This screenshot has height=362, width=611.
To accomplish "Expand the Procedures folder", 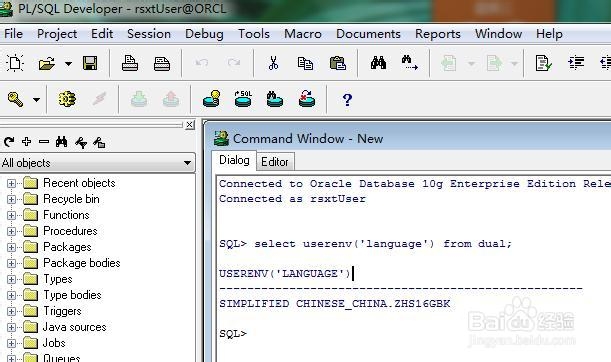I will tap(11, 231).
